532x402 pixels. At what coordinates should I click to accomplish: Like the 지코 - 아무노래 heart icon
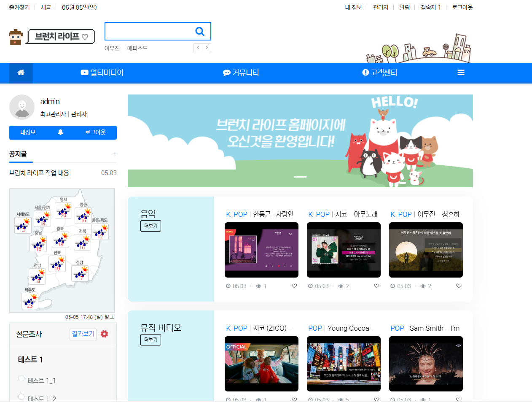point(376,286)
